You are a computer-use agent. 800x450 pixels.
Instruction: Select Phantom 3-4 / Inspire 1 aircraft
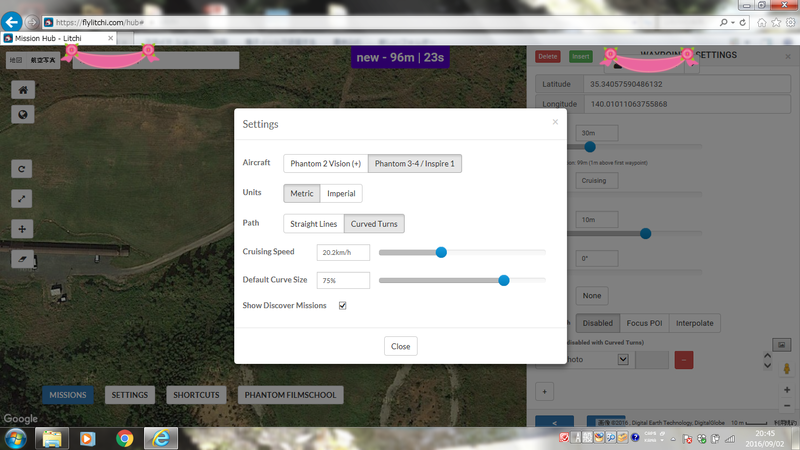pos(414,163)
